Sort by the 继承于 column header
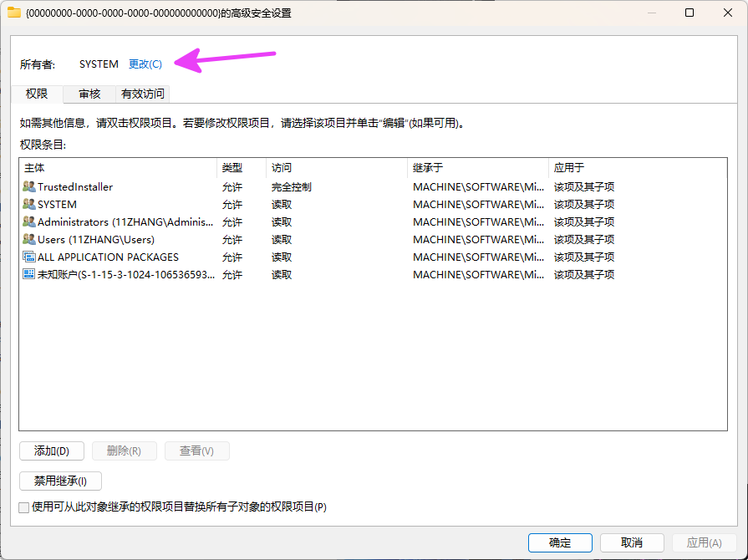Image resolution: width=748 pixels, height=560 pixels. pyautogui.click(x=478, y=168)
